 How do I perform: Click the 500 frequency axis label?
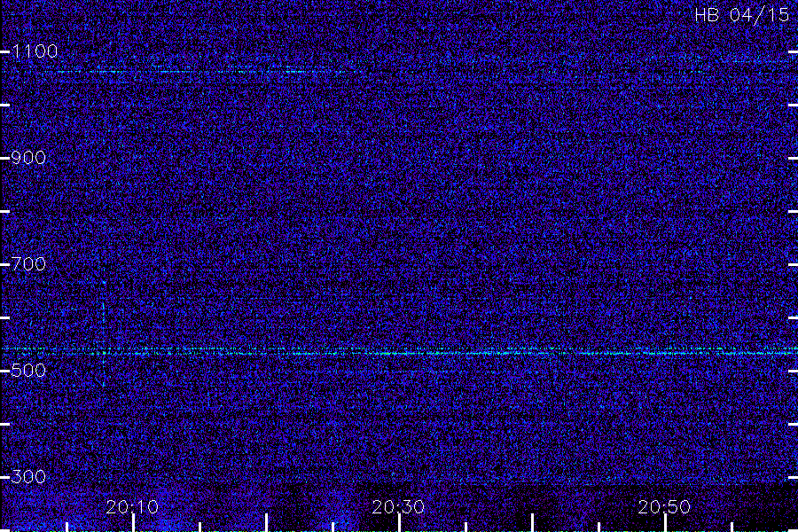point(28,371)
